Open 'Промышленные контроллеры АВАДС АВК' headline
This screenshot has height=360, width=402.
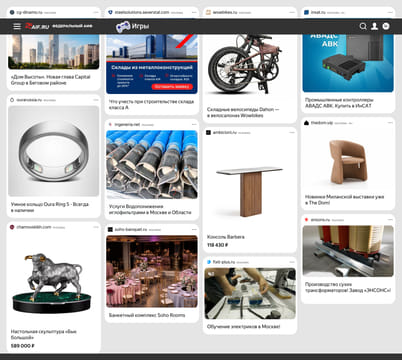click(x=339, y=103)
